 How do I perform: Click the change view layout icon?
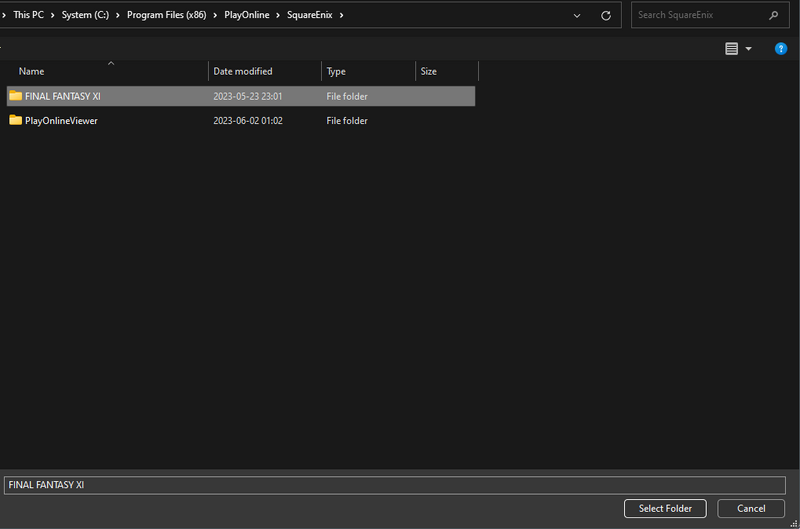coord(731,49)
